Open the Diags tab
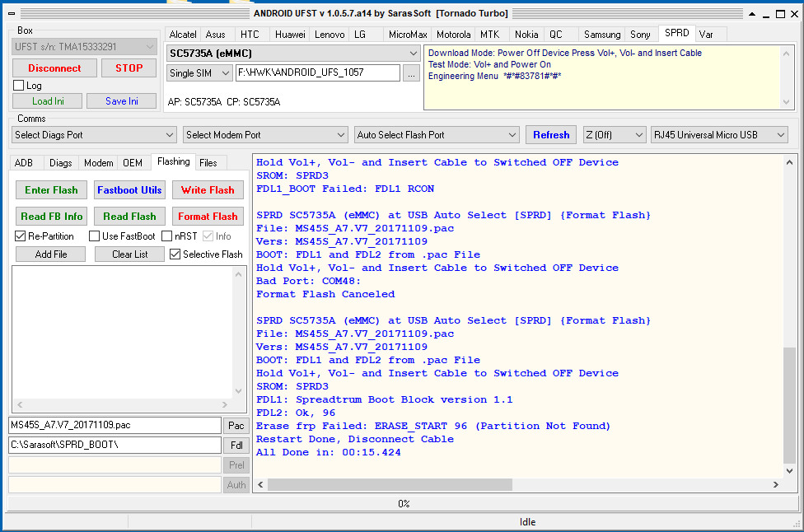Viewport: 804px width, 532px height. pyautogui.click(x=61, y=163)
